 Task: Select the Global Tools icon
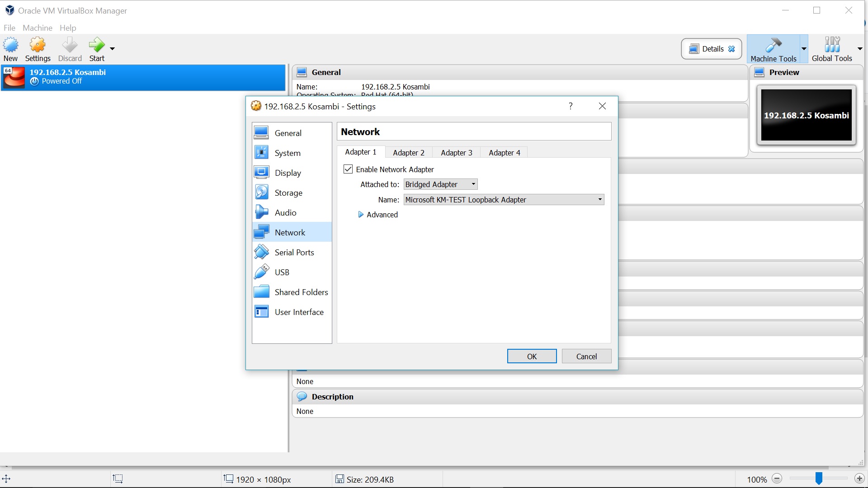(832, 45)
